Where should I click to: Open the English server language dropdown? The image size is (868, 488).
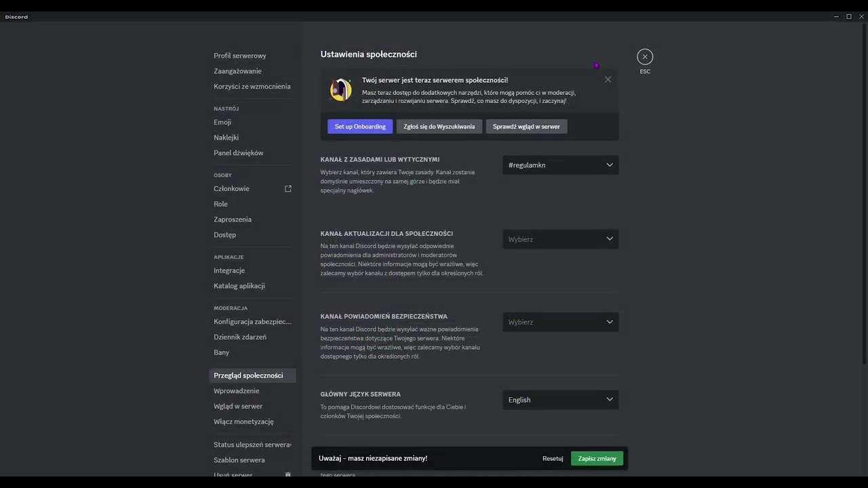[x=560, y=400]
